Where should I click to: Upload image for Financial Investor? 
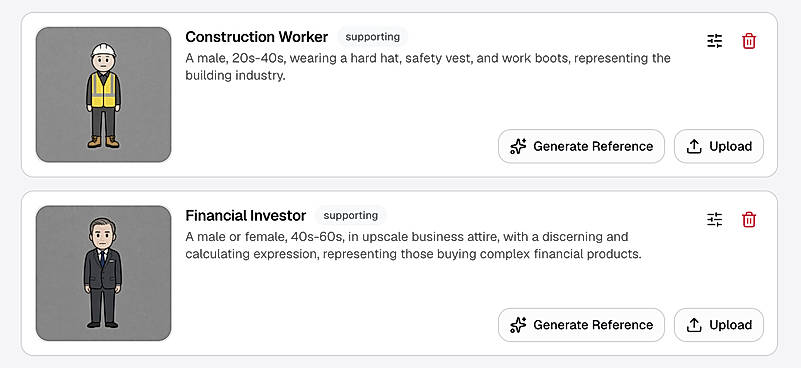pyautogui.click(x=719, y=325)
